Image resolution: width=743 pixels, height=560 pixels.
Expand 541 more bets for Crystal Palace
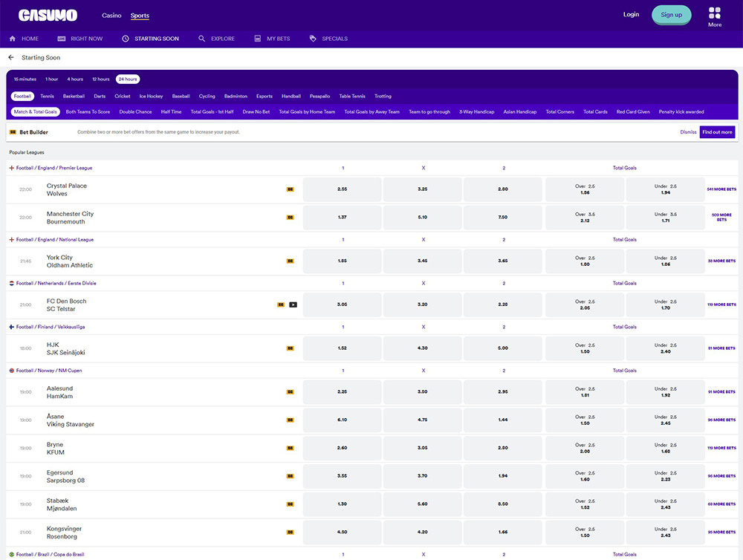point(721,189)
